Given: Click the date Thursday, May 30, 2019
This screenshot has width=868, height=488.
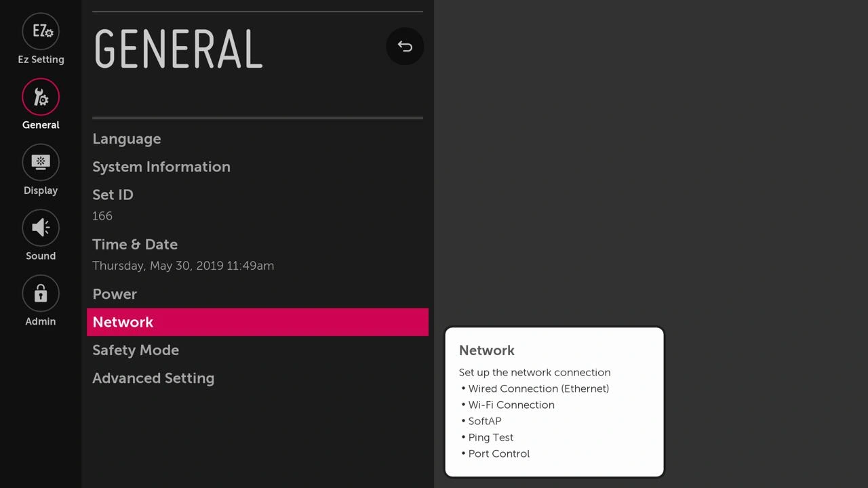Looking at the screenshot, I should (158, 266).
